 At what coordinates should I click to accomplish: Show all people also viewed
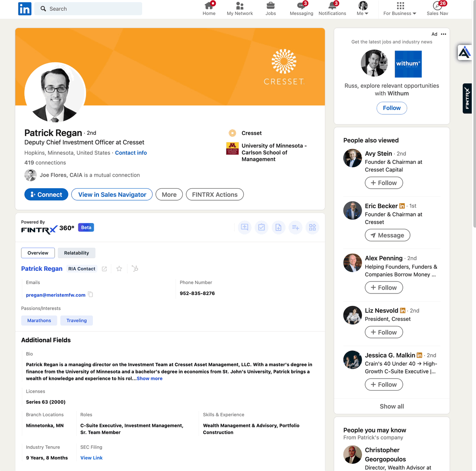pyautogui.click(x=392, y=406)
